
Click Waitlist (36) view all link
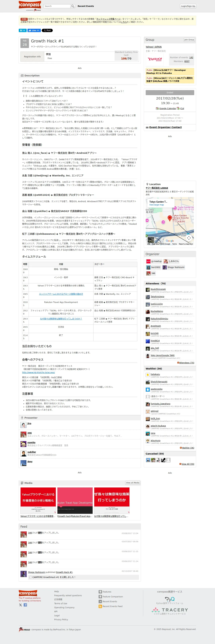point(188,448)
